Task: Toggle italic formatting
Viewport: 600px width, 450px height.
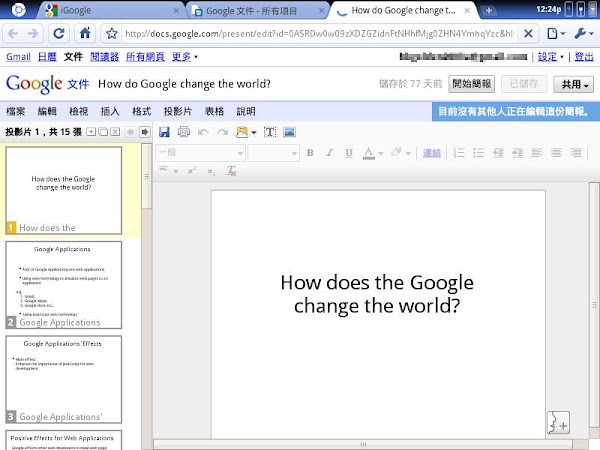Action: pos(329,153)
